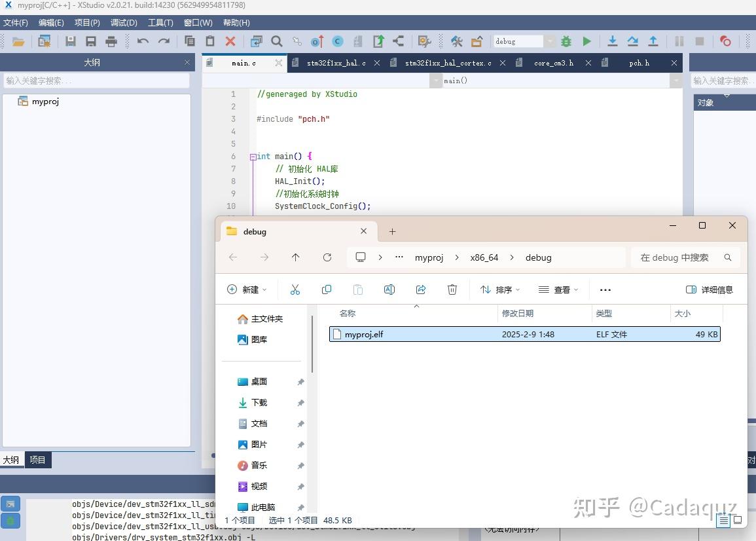The width and height of the screenshot is (756, 541).
Task: Open the 工具(T) menu
Action: coord(160,23)
